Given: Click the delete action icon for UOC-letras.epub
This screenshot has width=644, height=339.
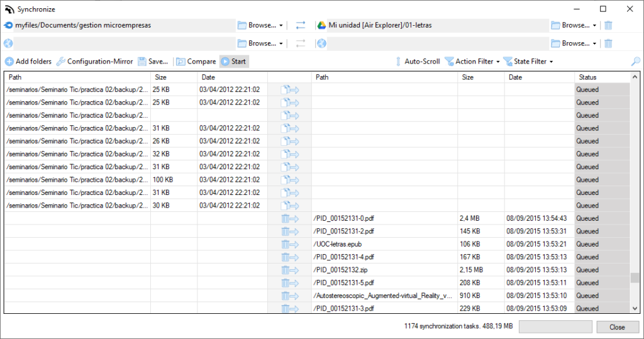Looking at the screenshot, I should click(290, 244).
